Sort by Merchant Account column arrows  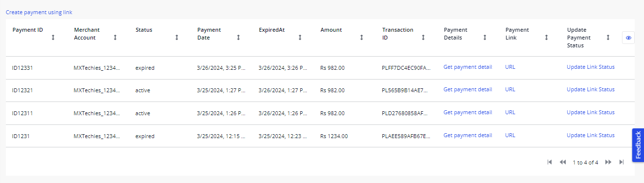(x=115, y=38)
